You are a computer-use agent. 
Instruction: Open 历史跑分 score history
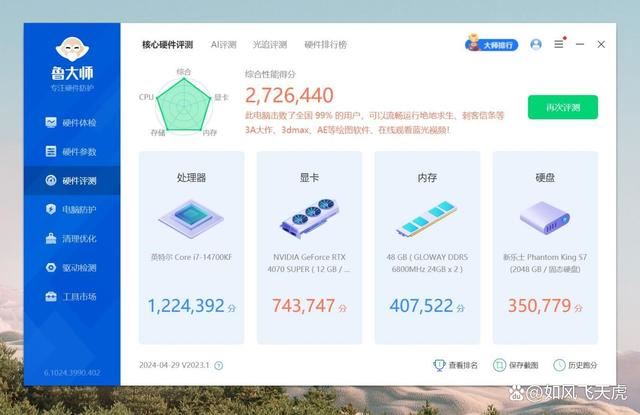coord(576,365)
